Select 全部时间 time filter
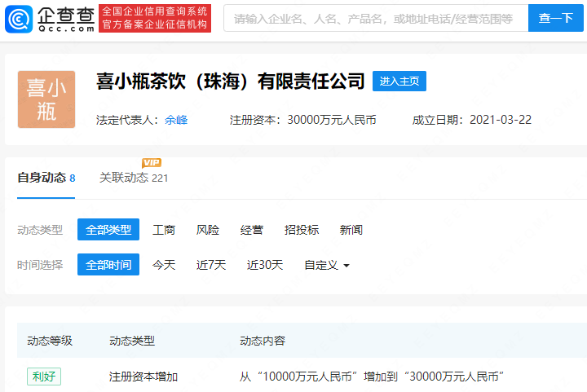This screenshot has width=587, height=392. [x=108, y=264]
